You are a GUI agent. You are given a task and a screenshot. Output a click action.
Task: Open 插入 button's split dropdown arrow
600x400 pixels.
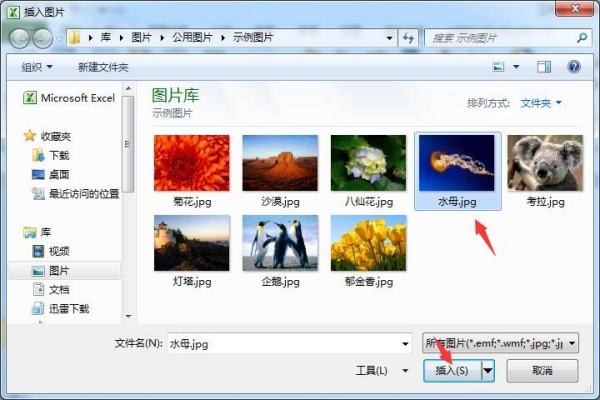coord(488,371)
